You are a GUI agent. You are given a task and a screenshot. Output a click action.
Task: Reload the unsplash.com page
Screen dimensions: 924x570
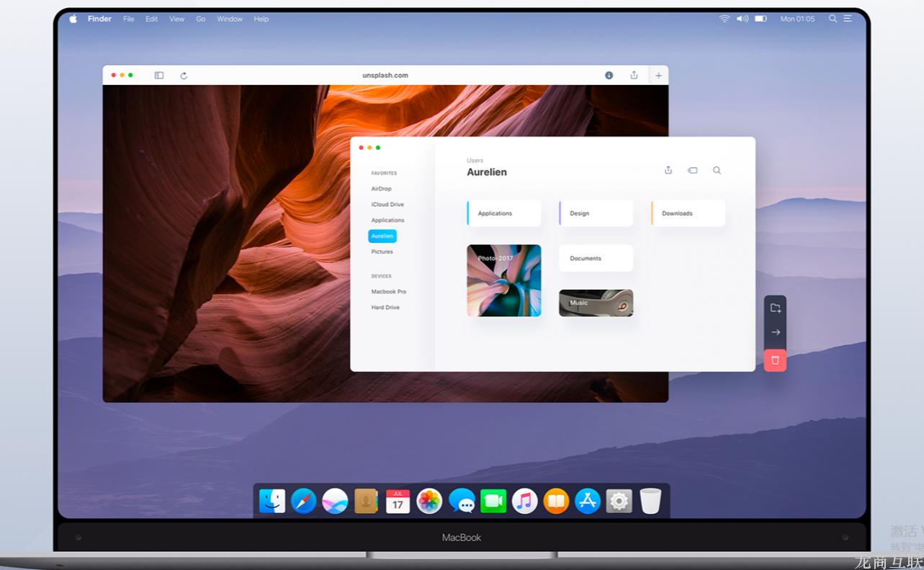point(184,76)
